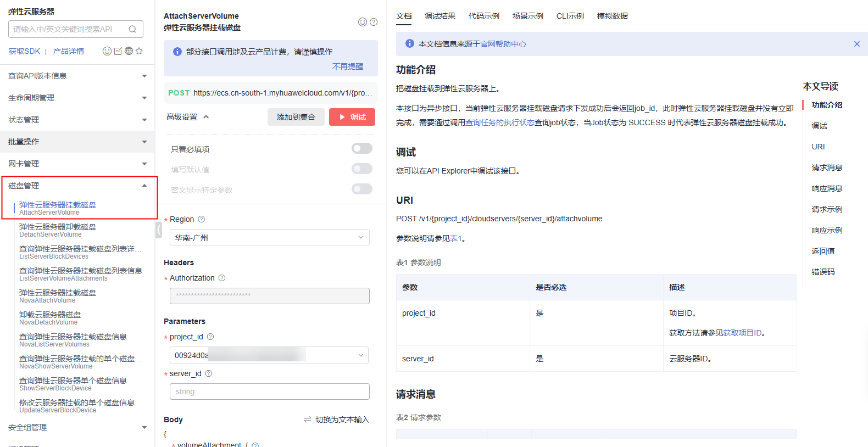The image size is (868, 447).
Task: Collapse the 磁盘管理 section
Action: [77, 186]
